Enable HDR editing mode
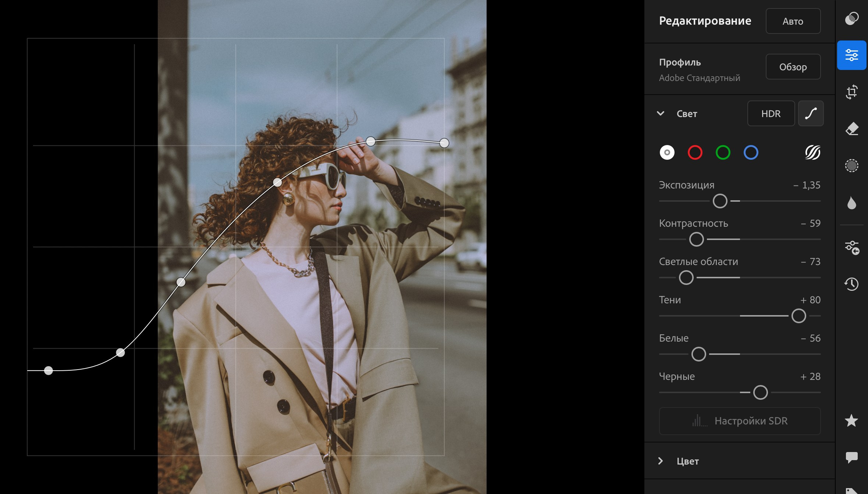Viewport: 868px width, 494px height. click(771, 113)
